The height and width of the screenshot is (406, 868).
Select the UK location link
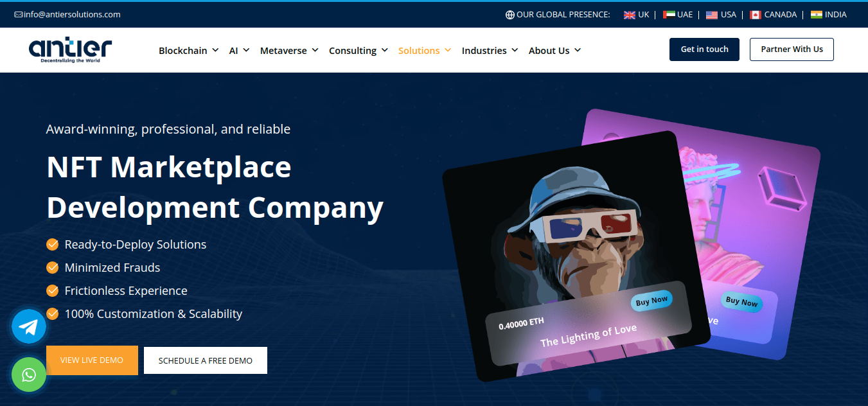tap(644, 15)
